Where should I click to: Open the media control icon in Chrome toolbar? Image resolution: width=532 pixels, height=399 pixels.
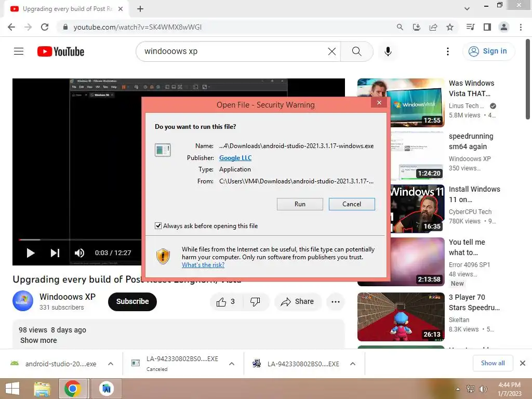[470, 27]
